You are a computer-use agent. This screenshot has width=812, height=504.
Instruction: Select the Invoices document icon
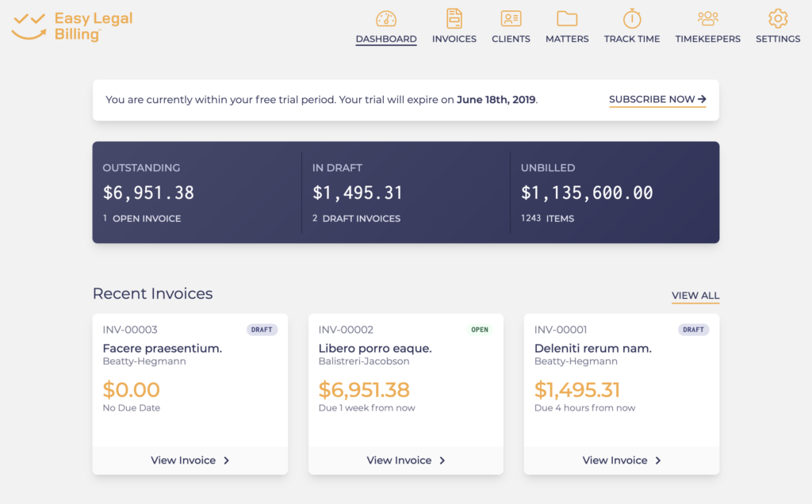pos(454,20)
